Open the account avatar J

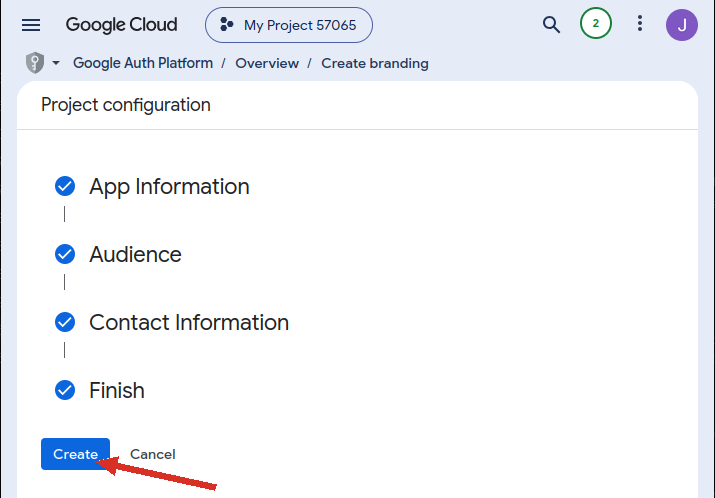point(682,25)
